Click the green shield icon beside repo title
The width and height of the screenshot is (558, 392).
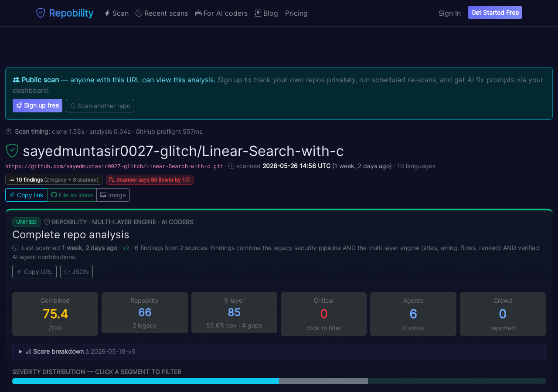tap(12, 151)
